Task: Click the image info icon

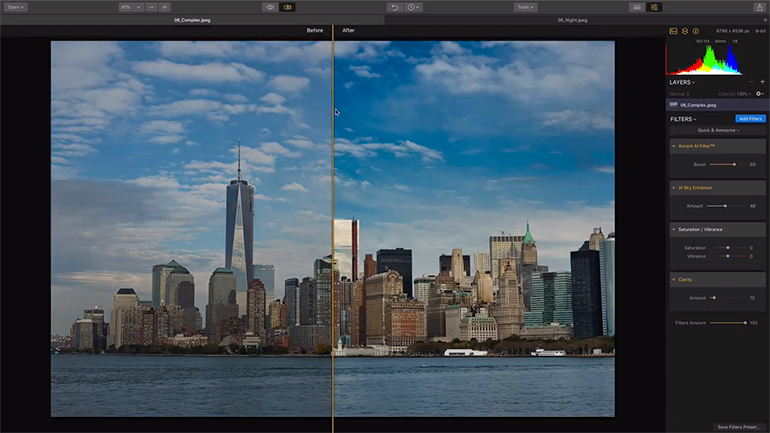Action: click(696, 31)
